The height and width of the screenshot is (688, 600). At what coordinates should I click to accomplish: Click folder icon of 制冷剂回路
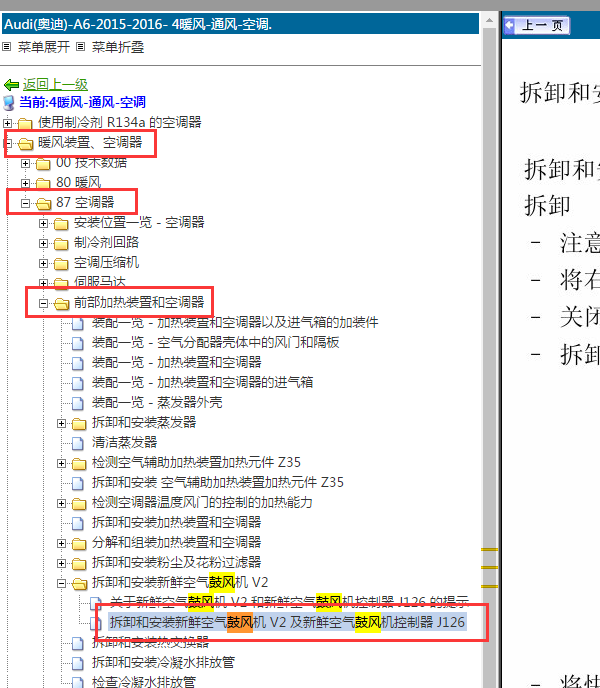click(x=61, y=243)
